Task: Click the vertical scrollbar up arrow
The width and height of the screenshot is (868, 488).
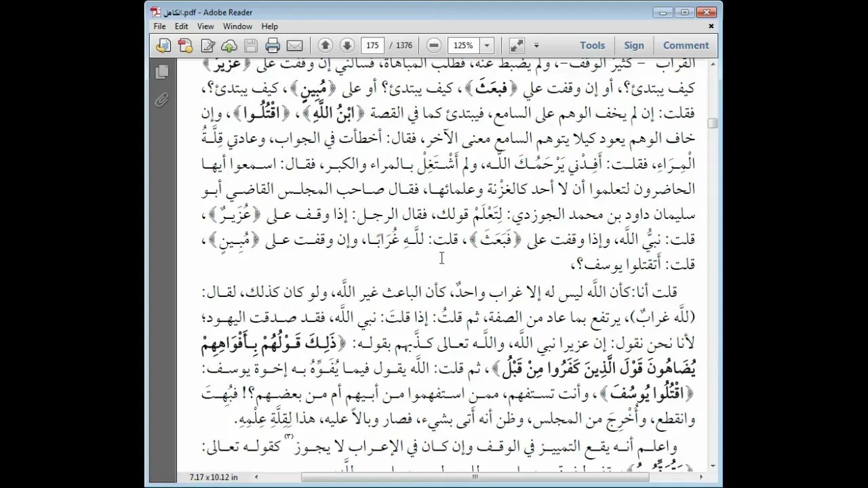Action: [712, 64]
